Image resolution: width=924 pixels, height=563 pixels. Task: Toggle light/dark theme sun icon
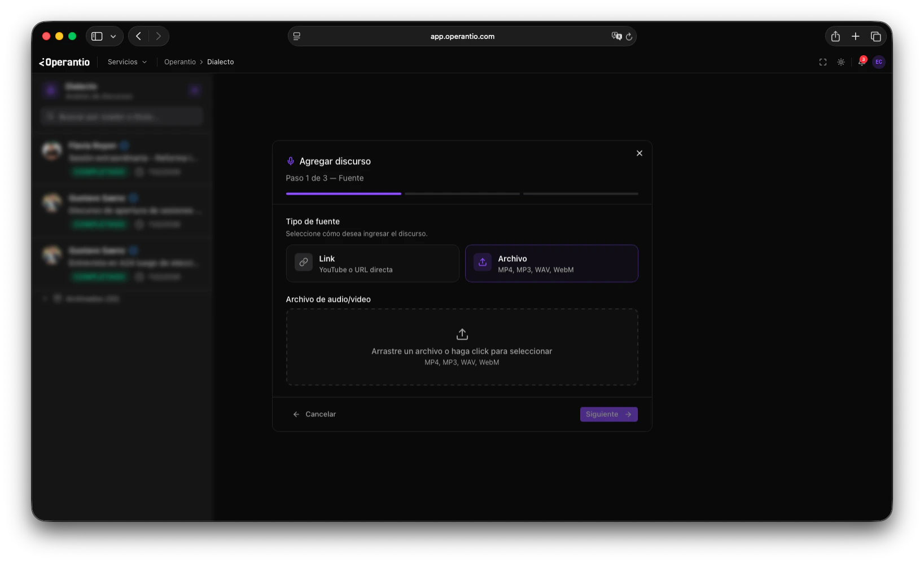841,62
